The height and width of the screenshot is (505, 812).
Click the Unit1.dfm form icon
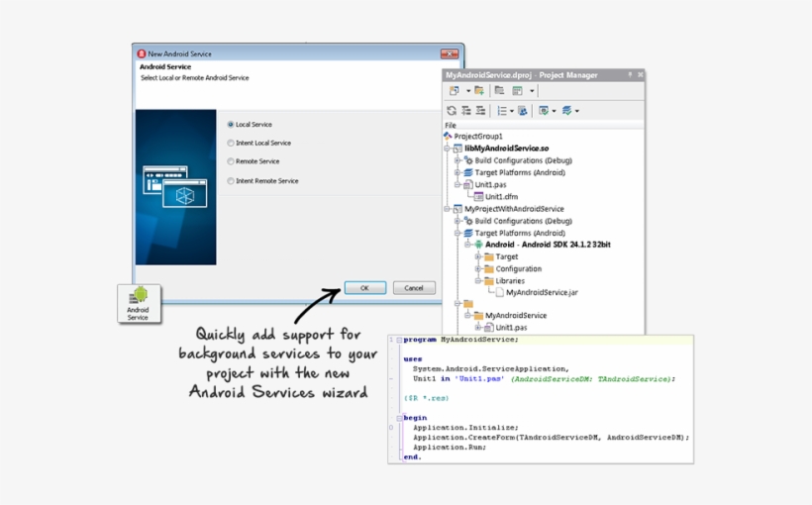point(478,197)
